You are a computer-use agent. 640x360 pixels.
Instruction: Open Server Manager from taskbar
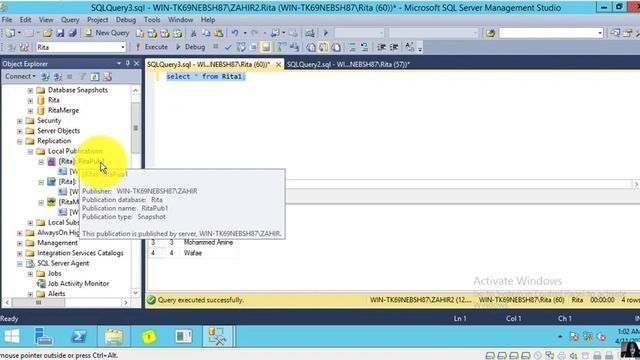point(44,337)
